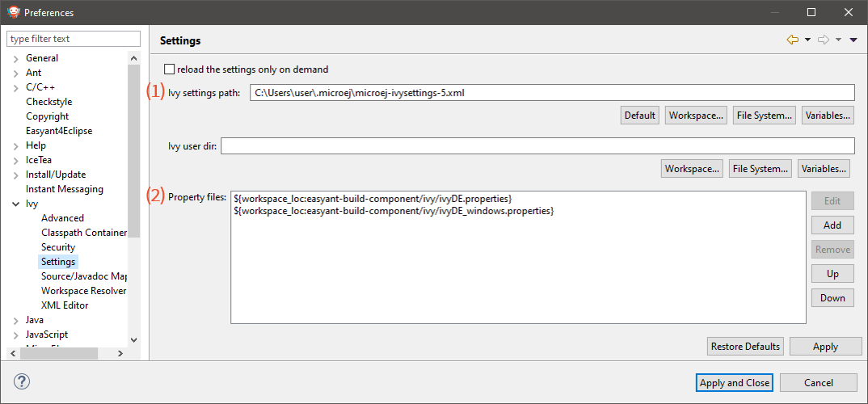Click Variables... for Ivy settings path

pos(828,116)
